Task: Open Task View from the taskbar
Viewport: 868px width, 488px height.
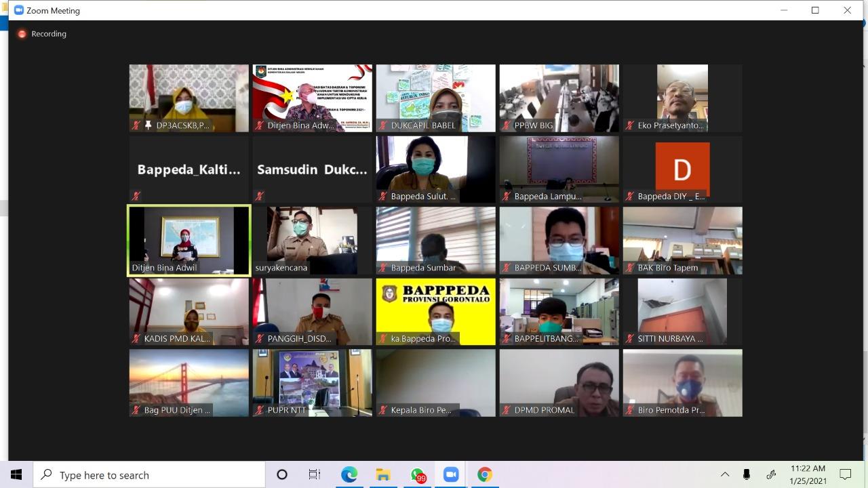Action: tap(314, 475)
